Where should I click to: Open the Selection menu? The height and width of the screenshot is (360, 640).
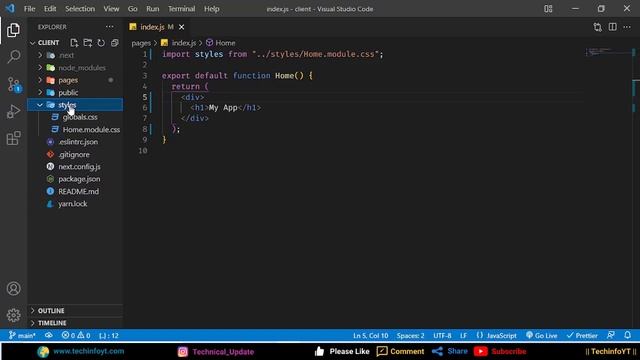click(x=80, y=9)
